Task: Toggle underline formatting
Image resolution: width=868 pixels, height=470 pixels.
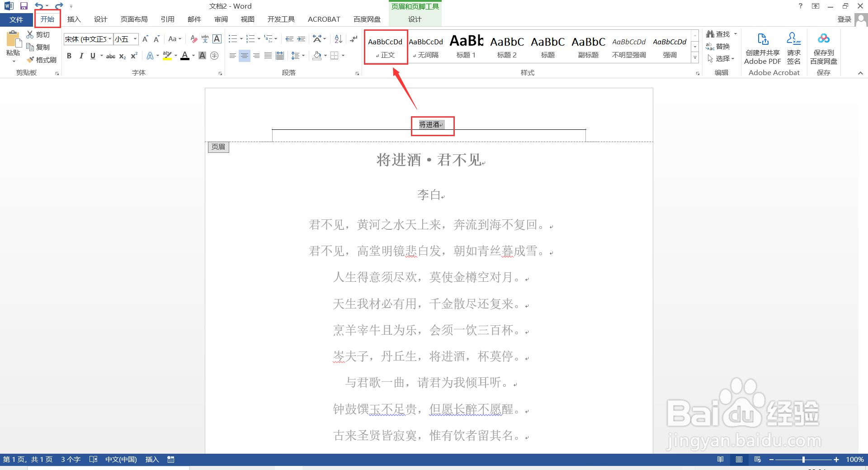Action: (x=92, y=56)
